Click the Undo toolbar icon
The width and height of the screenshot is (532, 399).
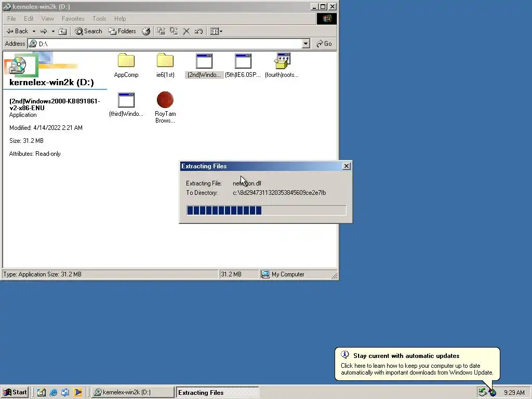tap(199, 31)
